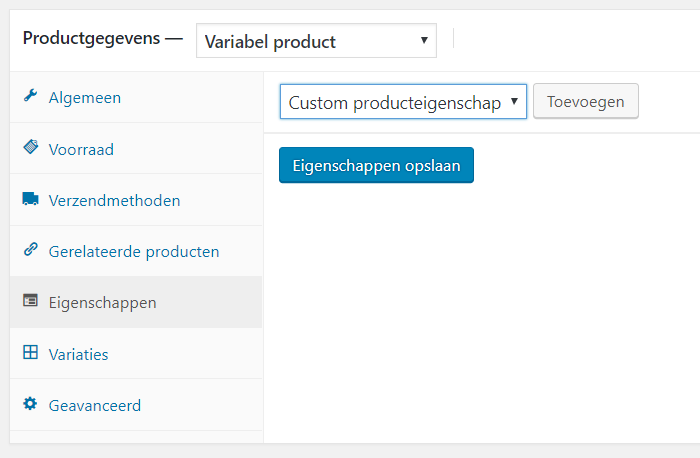Click the gear icon beside Geavanceerd

point(30,404)
